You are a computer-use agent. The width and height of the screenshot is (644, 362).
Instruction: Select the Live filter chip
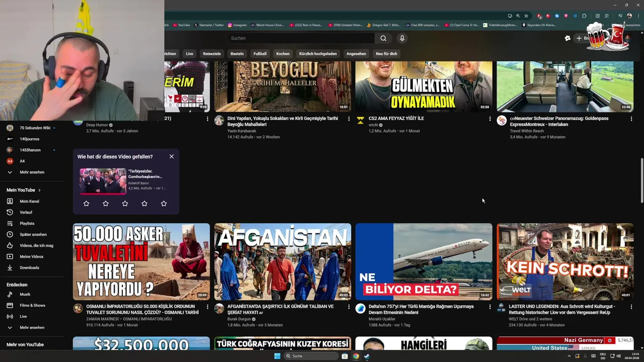click(189, 54)
